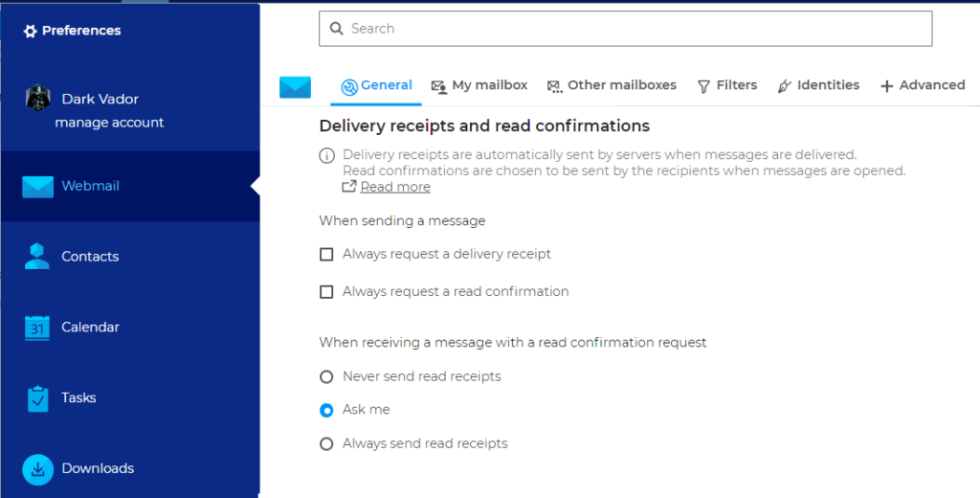Open the Filters tab
The height and width of the screenshot is (498, 980).
[726, 85]
